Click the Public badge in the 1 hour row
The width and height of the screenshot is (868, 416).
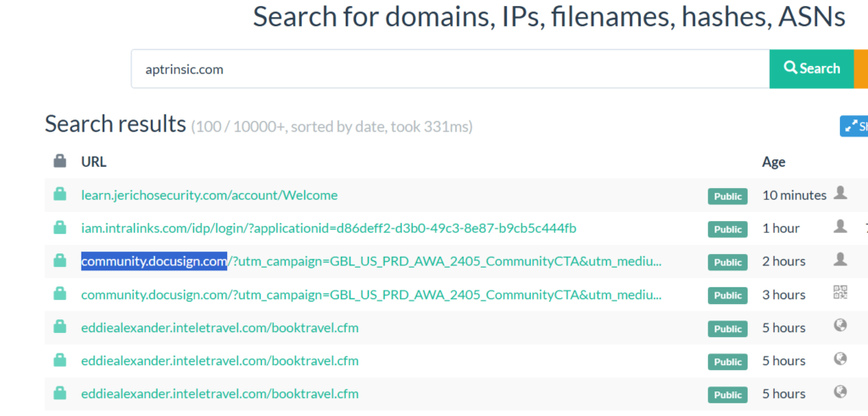click(727, 229)
